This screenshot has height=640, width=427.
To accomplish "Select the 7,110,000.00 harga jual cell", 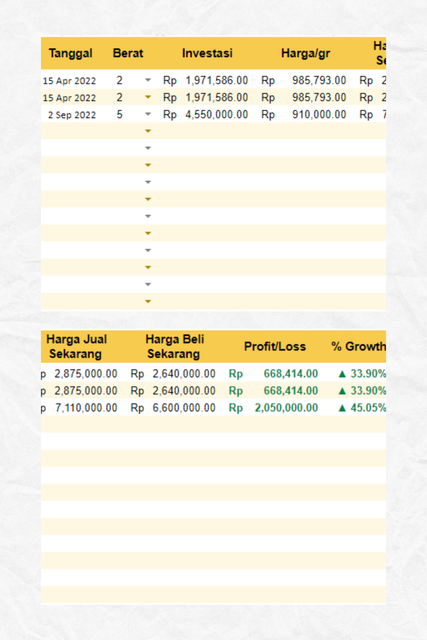I will click(79, 408).
